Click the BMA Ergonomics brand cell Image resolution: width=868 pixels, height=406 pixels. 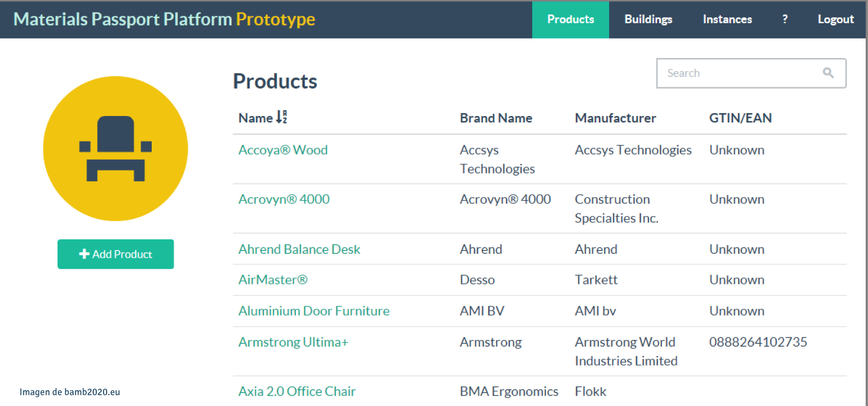pos(509,391)
